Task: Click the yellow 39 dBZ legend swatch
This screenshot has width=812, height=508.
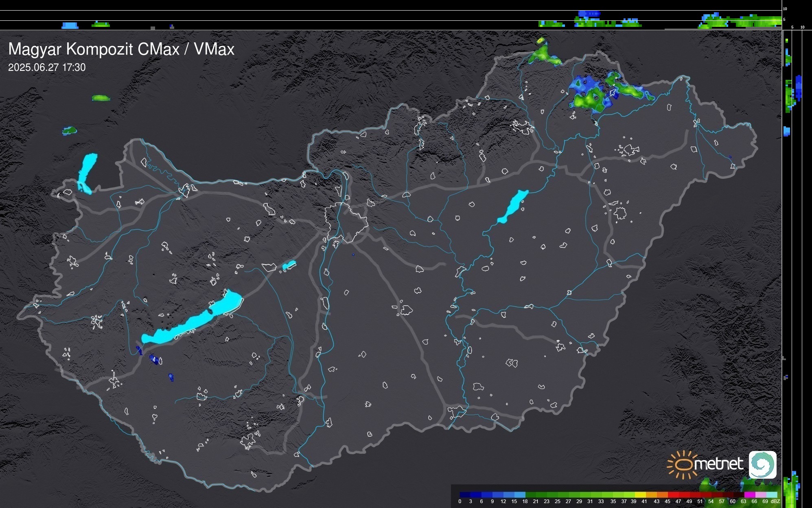Action: tap(640, 495)
